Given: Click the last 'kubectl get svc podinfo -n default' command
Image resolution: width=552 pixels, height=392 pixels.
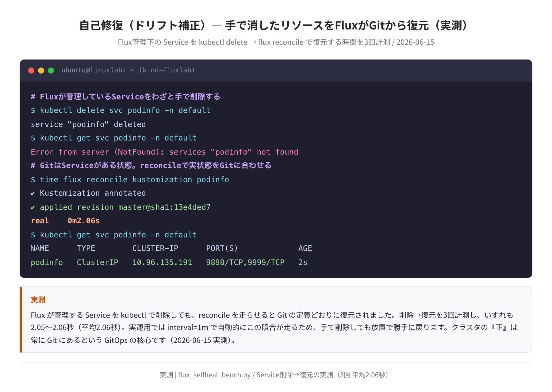Looking at the screenshot, I should [118, 235].
